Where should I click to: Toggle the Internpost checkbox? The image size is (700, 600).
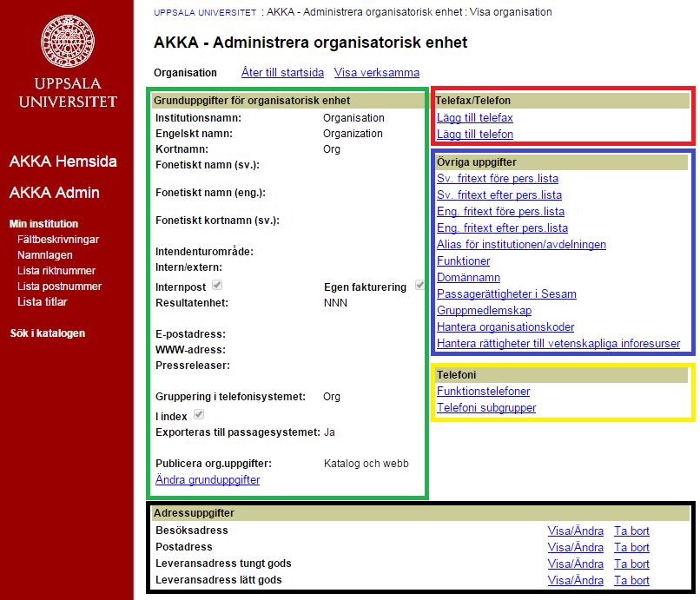pyautogui.click(x=217, y=285)
